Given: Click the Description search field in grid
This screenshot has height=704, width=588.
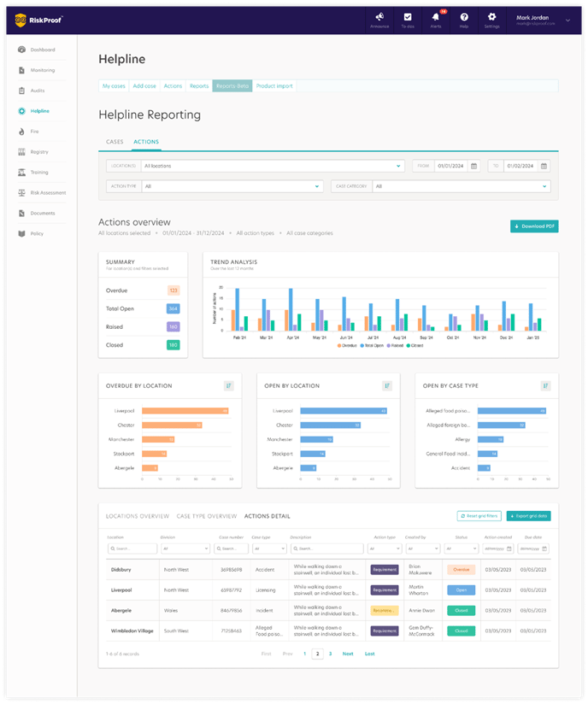Looking at the screenshot, I should click(x=327, y=549).
